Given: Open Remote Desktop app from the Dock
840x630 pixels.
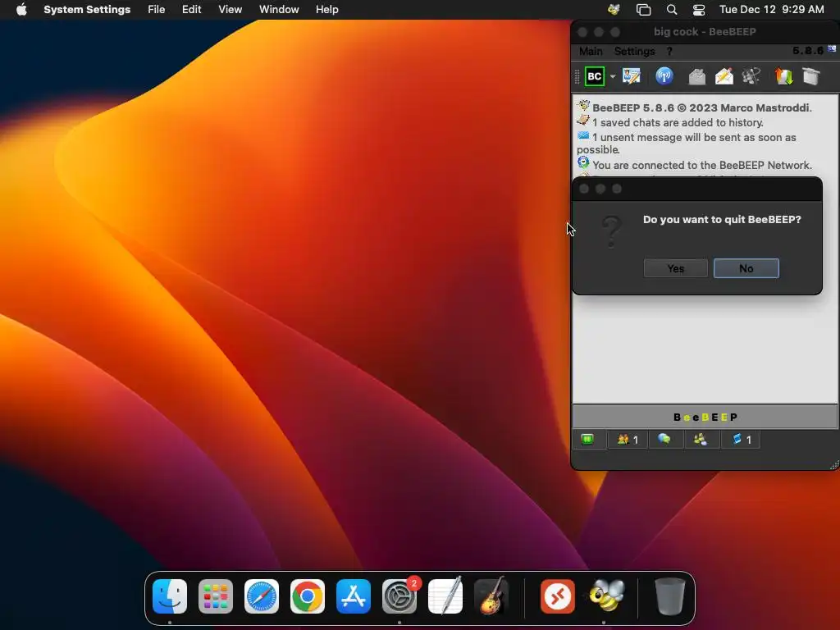Looking at the screenshot, I should coord(558,596).
